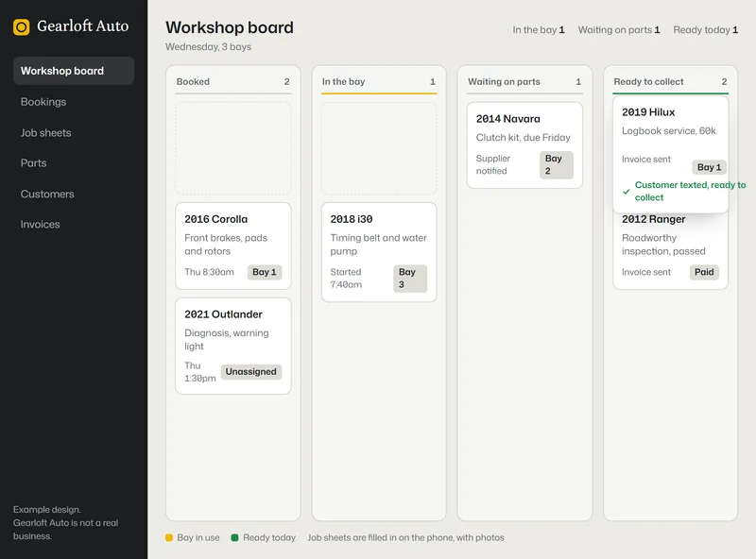This screenshot has height=559, width=756.
Task: Click the Unassigned tag on Outlander card
Action: pos(250,371)
